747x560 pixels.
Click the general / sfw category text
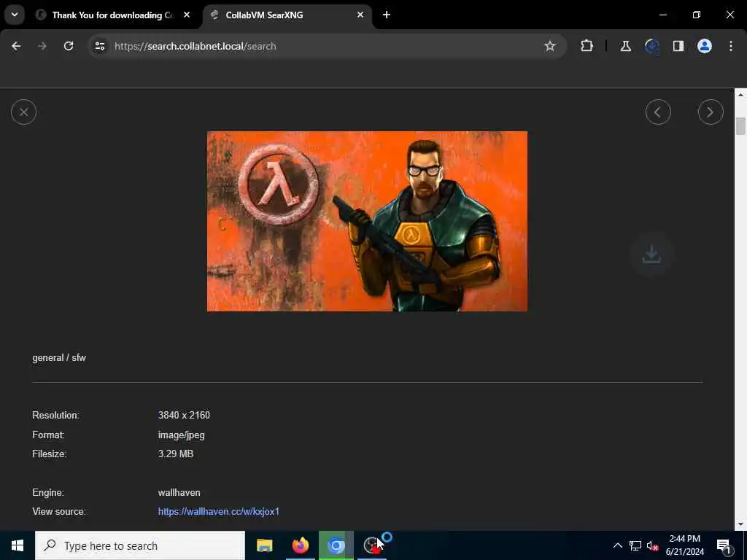click(59, 357)
